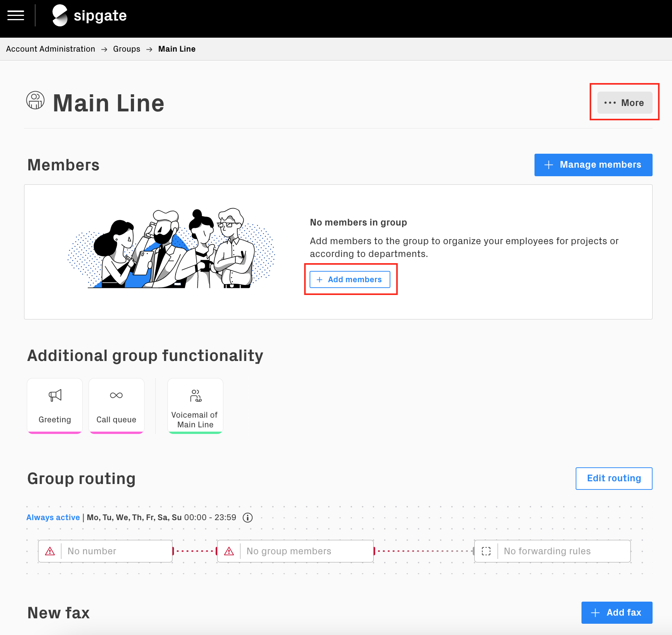Click the Additional group functionality heading
This screenshot has height=635, width=672.
click(145, 356)
